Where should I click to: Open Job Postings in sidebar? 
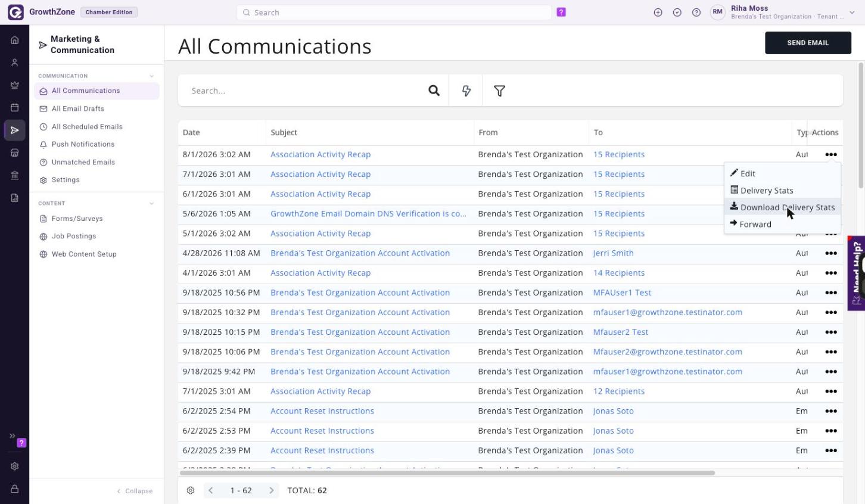tap(97, 237)
